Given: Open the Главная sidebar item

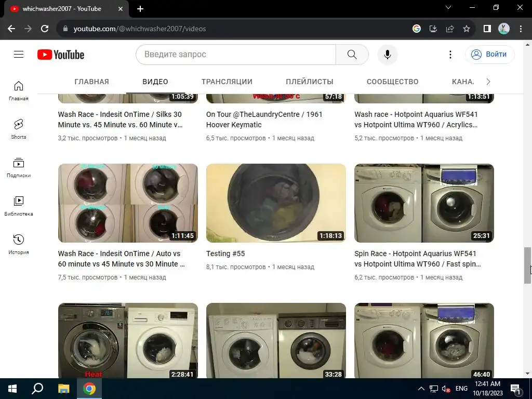Looking at the screenshot, I should (19, 91).
